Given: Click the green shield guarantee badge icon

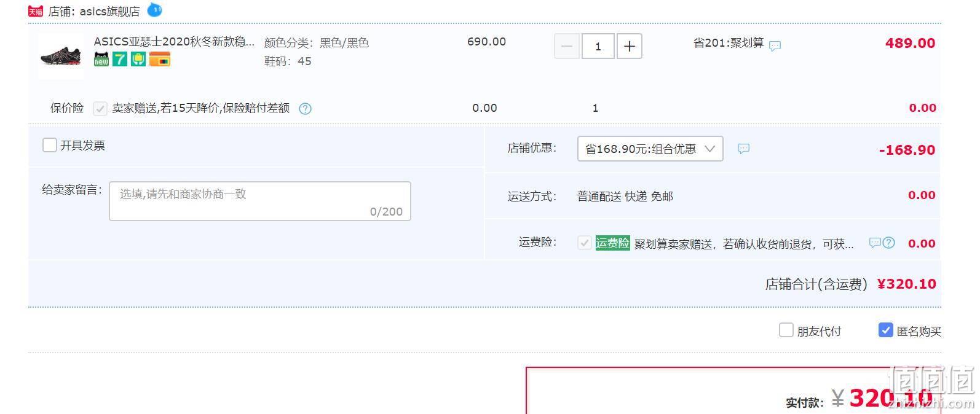Looking at the screenshot, I should (x=138, y=60).
